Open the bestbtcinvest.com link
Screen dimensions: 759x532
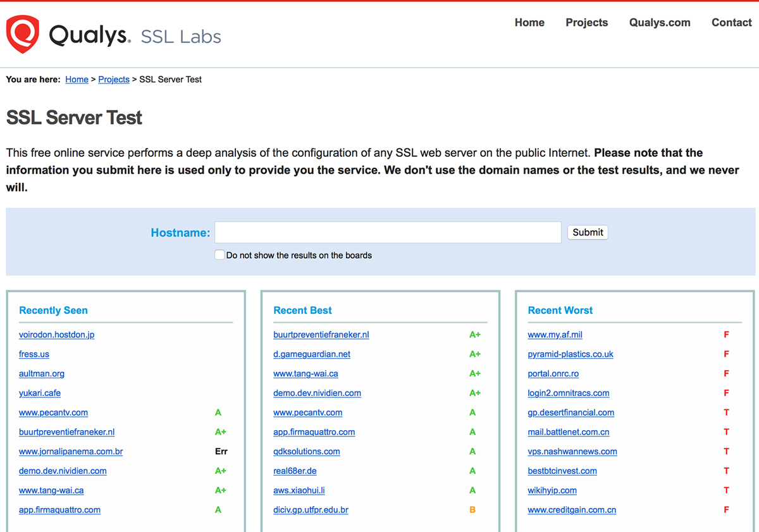[562, 471]
